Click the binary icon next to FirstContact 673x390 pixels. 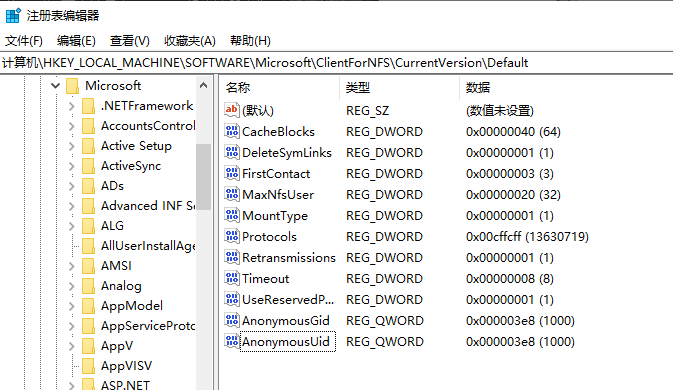pos(232,173)
